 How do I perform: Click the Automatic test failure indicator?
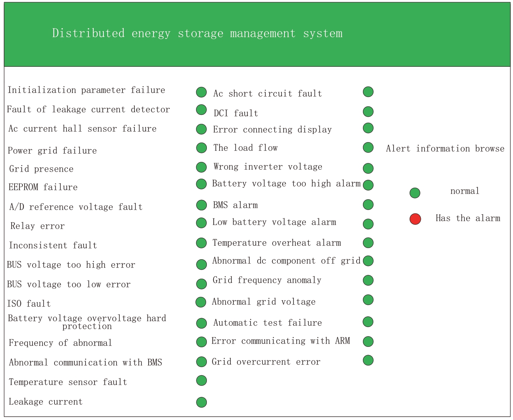pos(368,322)
